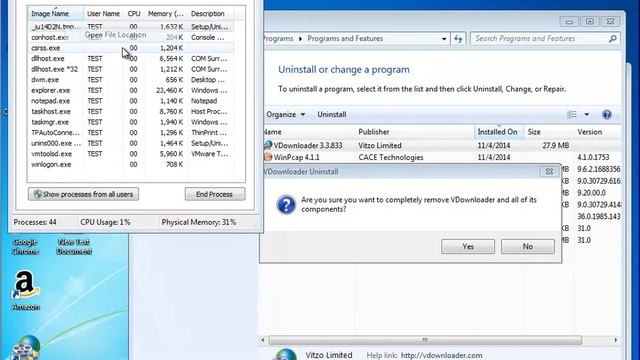Click Uninstall in the toolbar

[332, 115]
